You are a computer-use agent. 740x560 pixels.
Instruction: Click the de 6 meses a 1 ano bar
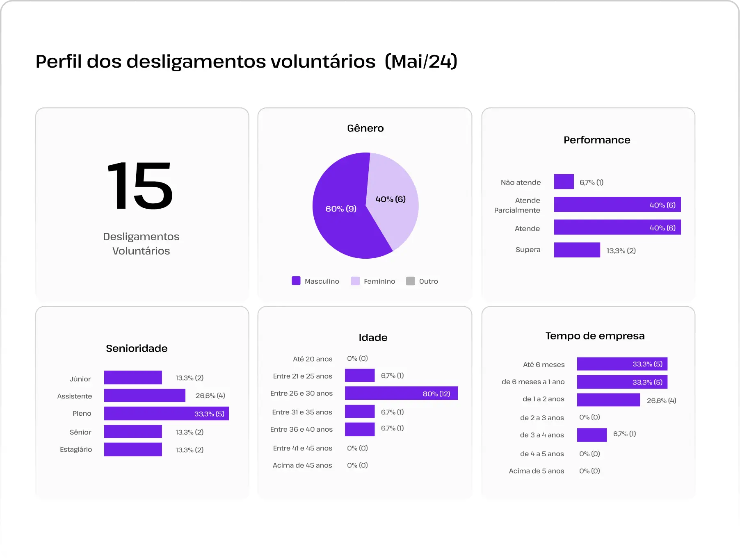[622, 382]
